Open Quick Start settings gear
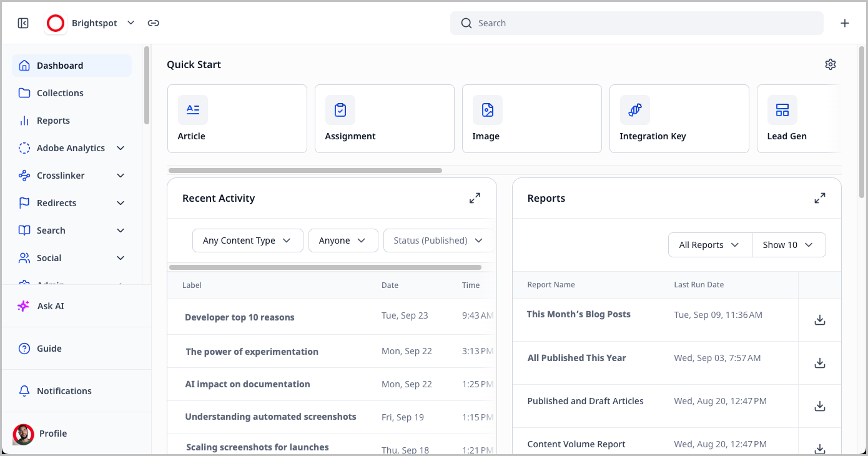The image size is (868, 456). 830,64
